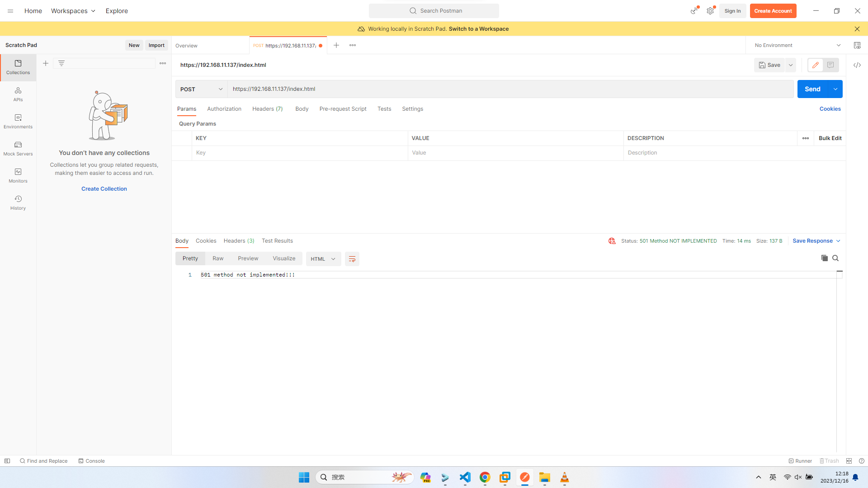Switch response view to Preview
This screenshot has width=868, height=488.
tap(248, 258)
